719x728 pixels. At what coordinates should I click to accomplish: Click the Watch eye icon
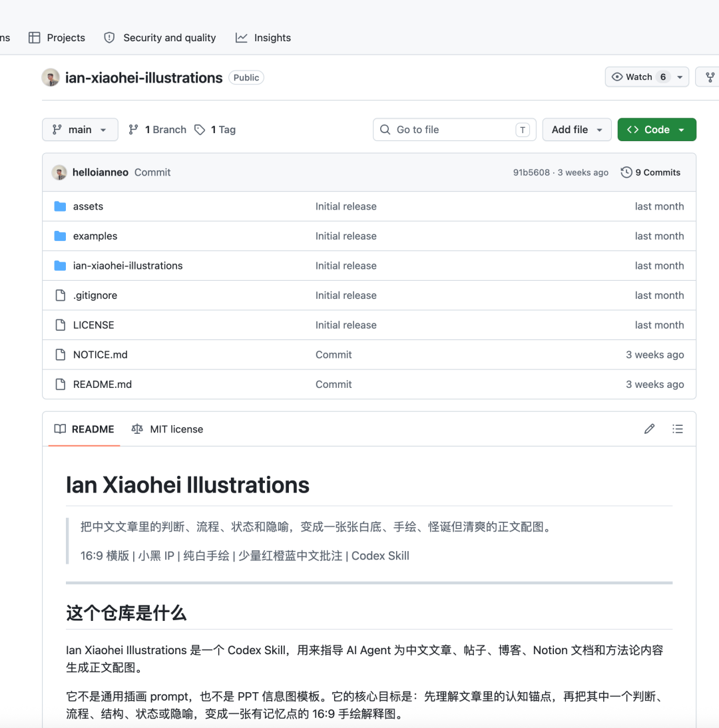point(617,77)
